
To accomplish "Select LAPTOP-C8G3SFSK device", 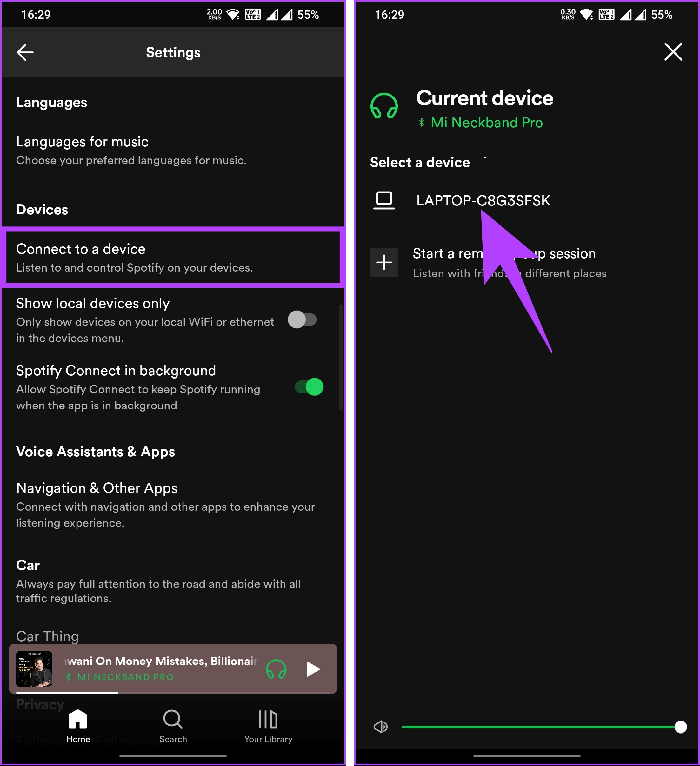I will [x=483, y=200].
